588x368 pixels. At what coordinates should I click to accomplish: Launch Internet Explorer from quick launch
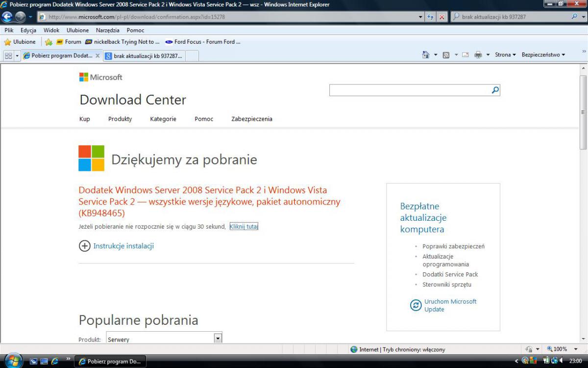pyautogui.click(x=55, y=361)
